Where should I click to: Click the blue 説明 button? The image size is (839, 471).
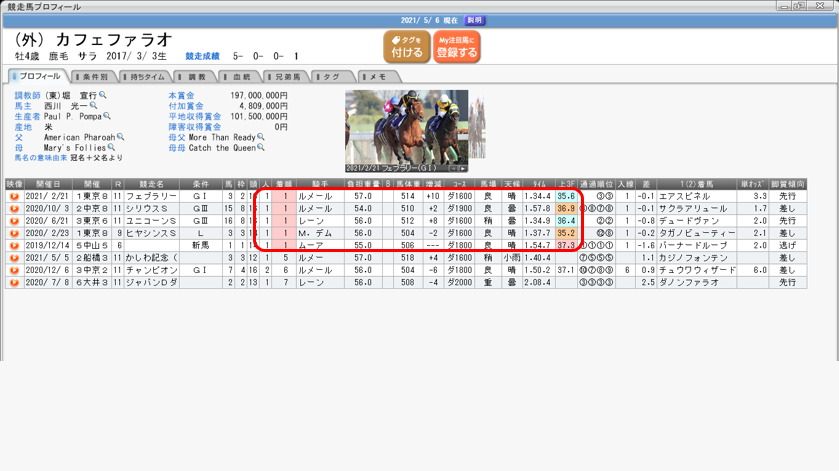click(x=475, y=20)
